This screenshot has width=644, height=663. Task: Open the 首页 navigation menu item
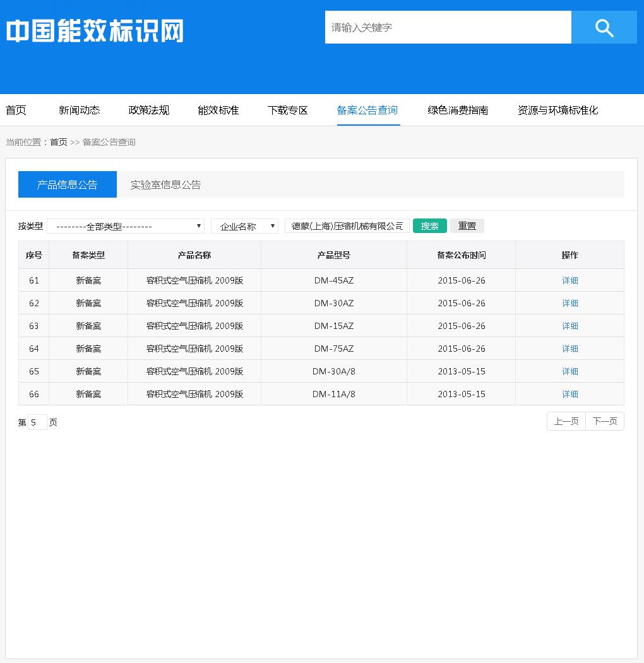click(16, 110)
